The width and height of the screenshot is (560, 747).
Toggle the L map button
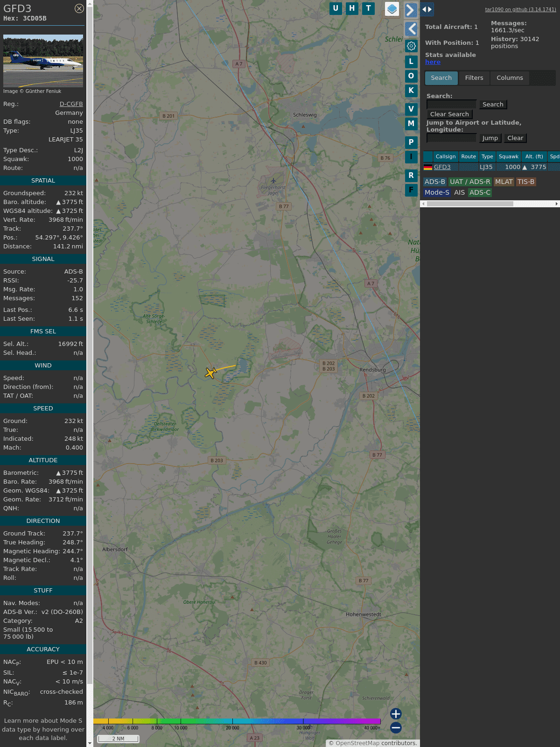coord(411,61)
